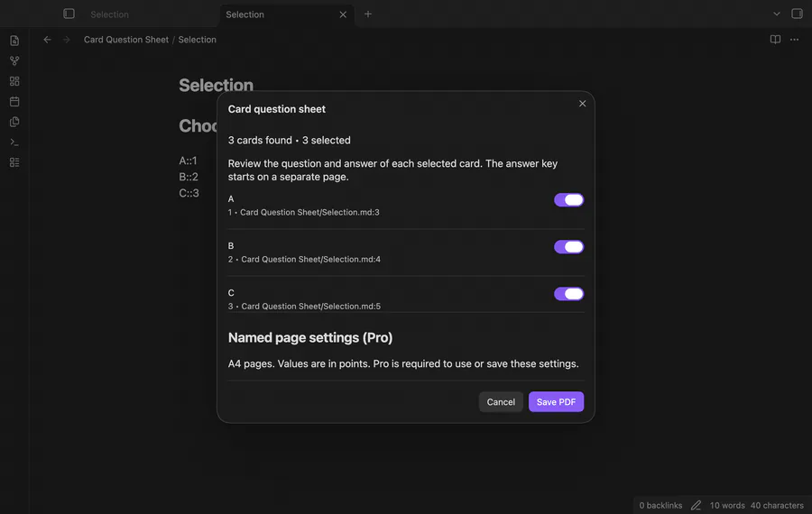
Task: Toggle the right sidebar icon
Action: click(797, 14)
